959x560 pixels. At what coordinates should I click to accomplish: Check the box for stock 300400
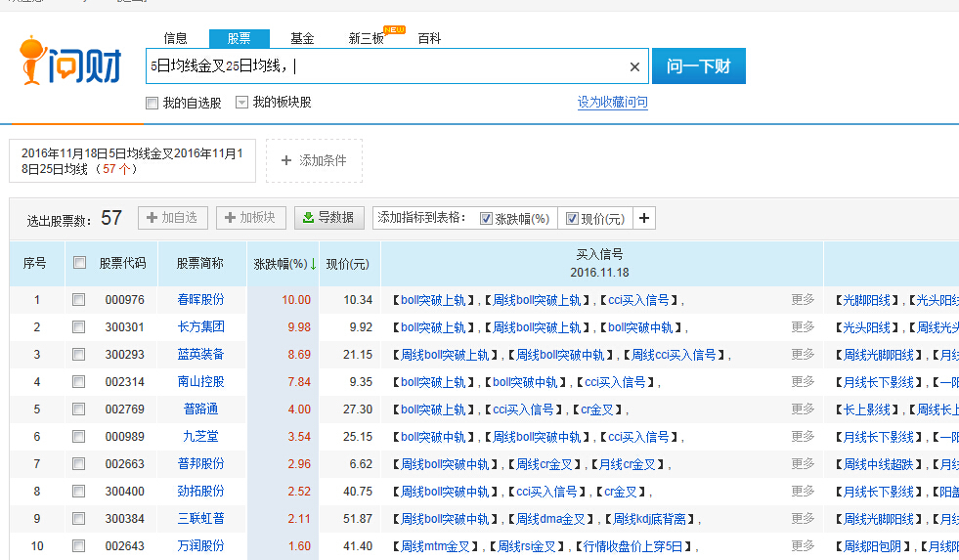(78, 492)
